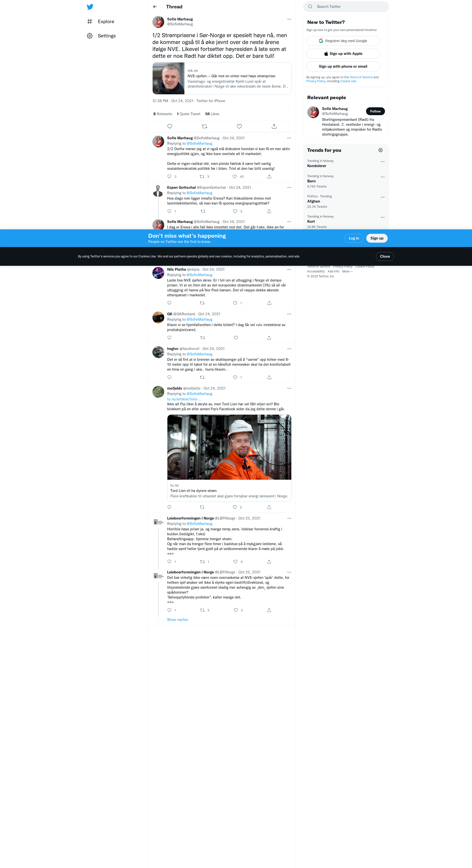Like GK's reply about hjemfallsretten
The image size is (472, 868).
(236, 338)
